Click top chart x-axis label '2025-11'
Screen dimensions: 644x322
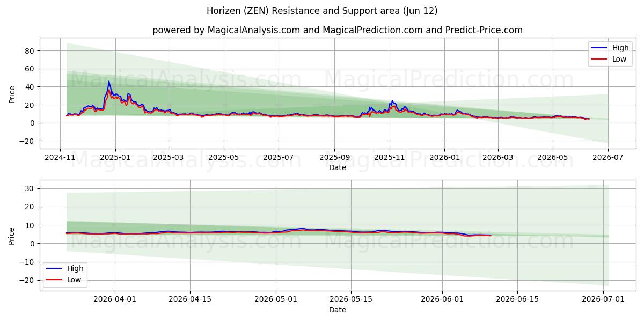[x=390, y=158]
